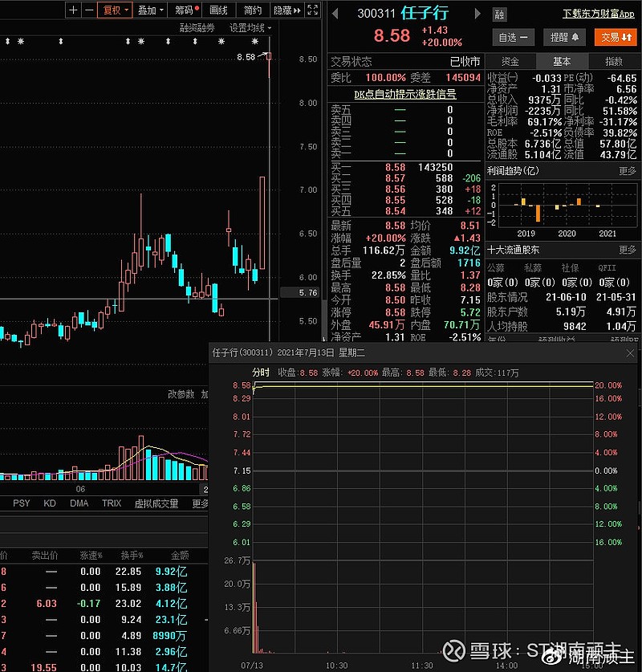Image resolution: width=642 pixels, height=672 pixels.
Task: Switch to the 指数 tab
Action: [614, 62]
